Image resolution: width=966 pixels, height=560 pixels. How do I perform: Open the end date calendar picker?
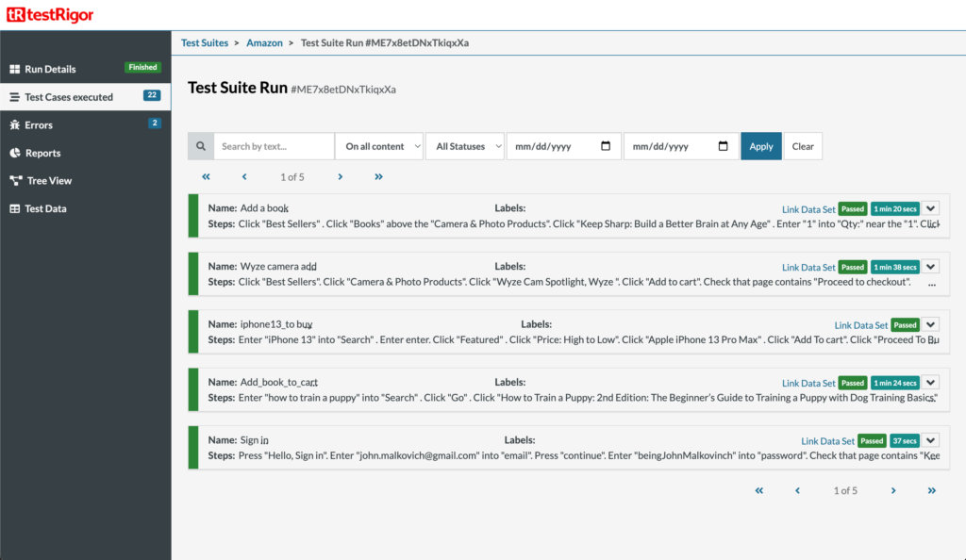(724, 146)
